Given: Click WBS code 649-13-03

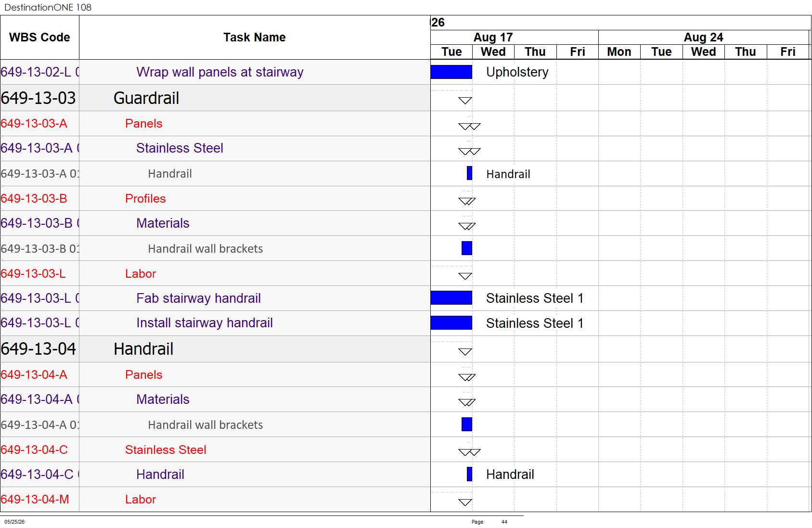Looking at the screenshot, I should 39,98.
